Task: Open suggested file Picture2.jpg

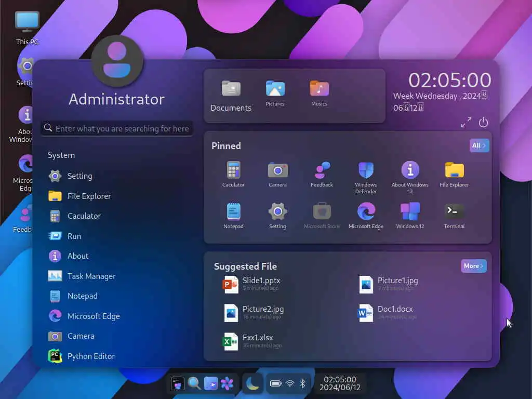Action: (254, 313)
